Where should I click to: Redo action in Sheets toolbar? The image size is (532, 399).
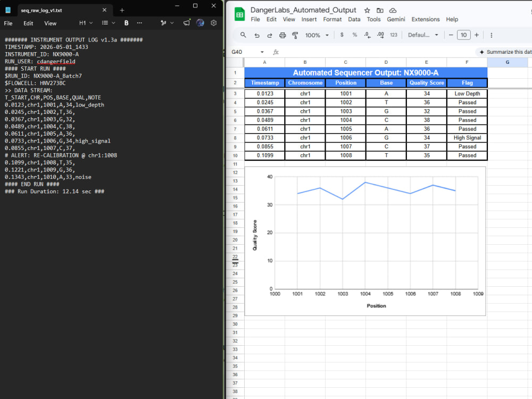(270, 35)
